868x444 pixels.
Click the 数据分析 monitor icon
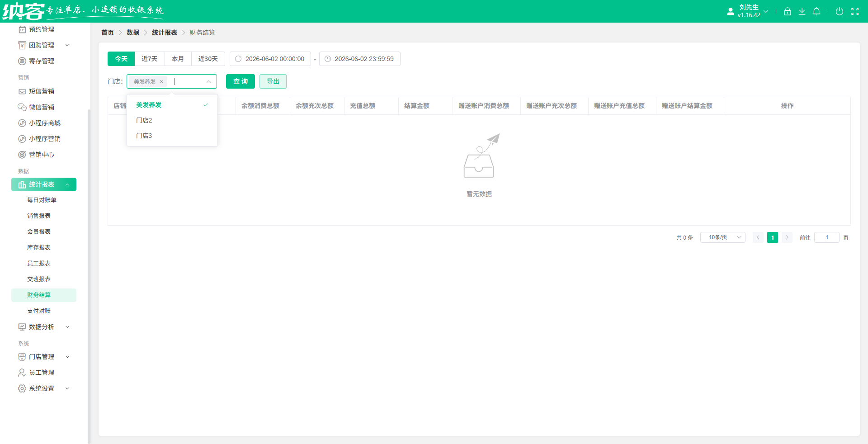(22, 327)
